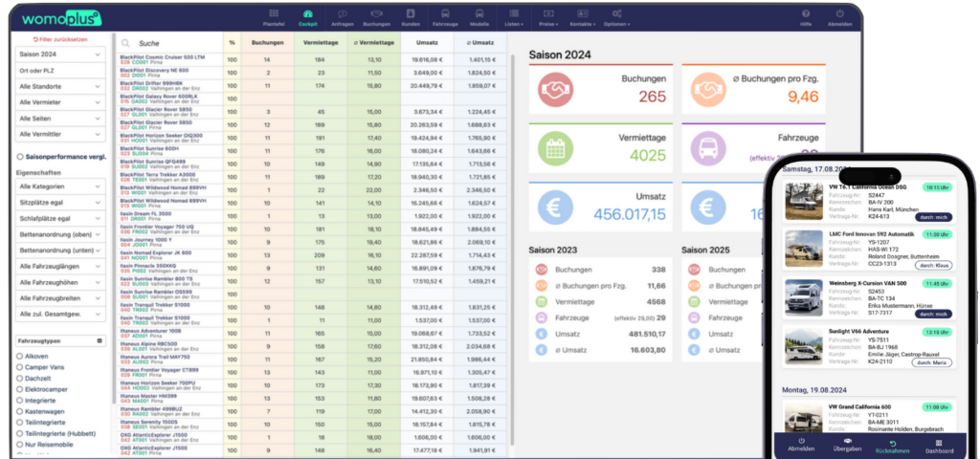Open the Alle Standorte dropdown
The width and height of the screenshot is (980, 459).
coord(60,87)
